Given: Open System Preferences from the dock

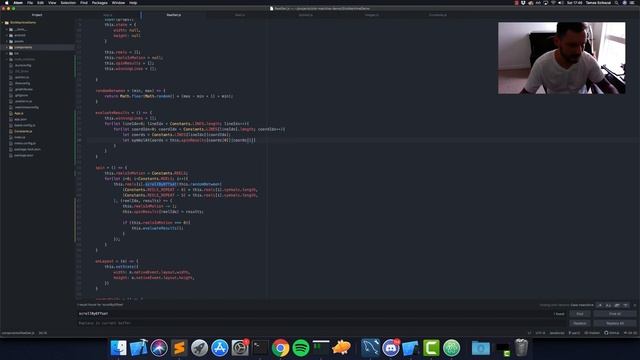Looking at the screenshot, I should click(x=240, y=348).
